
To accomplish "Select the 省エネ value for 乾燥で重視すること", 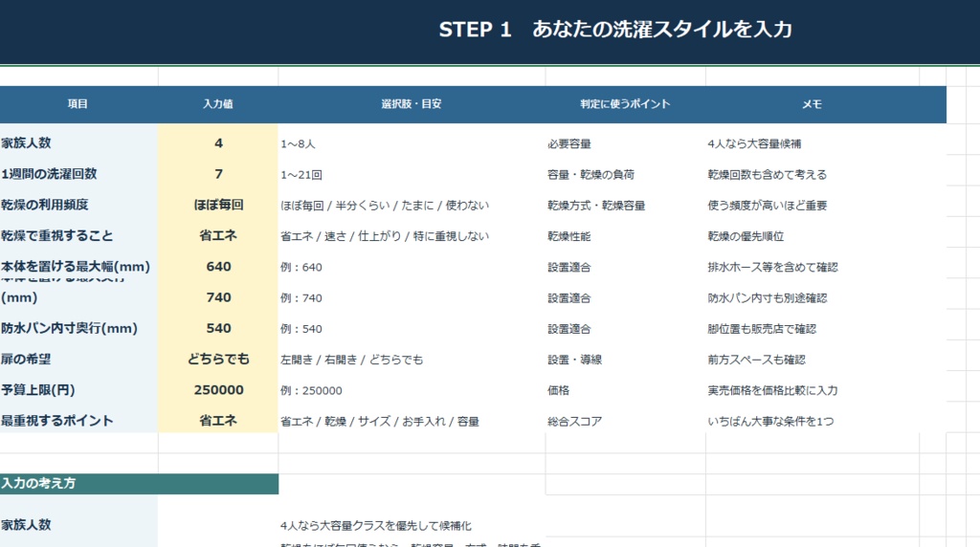I will pyautogui.click(x=218, y=235).
